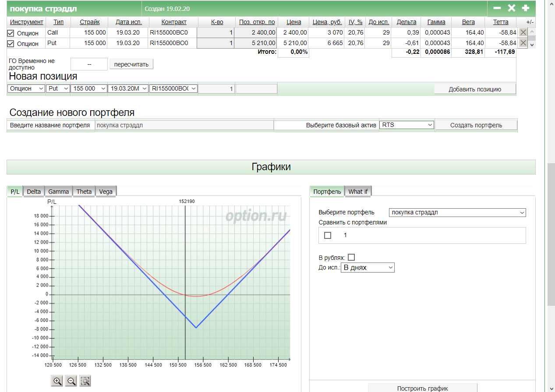555x392 pixels.
Task: Click 'Цена, руб.' column header
Action: (x=327, y=22)
